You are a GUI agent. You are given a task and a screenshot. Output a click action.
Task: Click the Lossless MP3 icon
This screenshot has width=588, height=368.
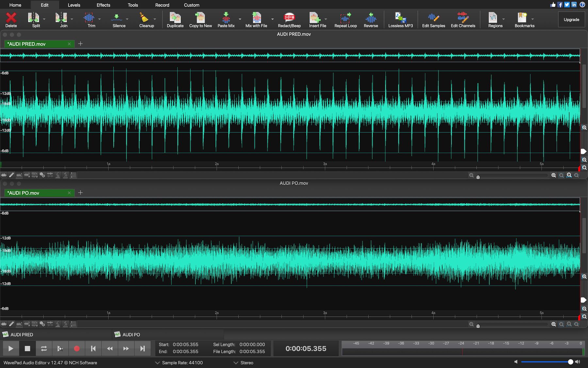[x=400, y=17]
